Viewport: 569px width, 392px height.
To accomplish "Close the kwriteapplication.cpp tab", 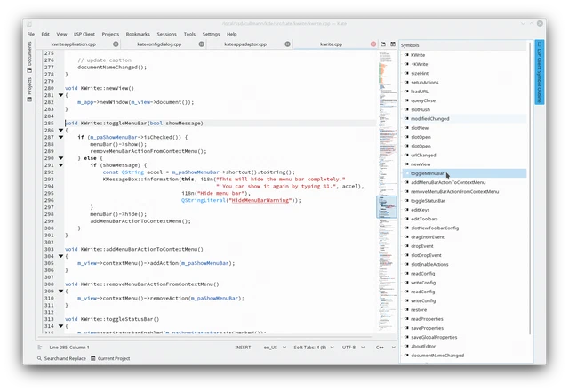I will click(x=116, y=44).
